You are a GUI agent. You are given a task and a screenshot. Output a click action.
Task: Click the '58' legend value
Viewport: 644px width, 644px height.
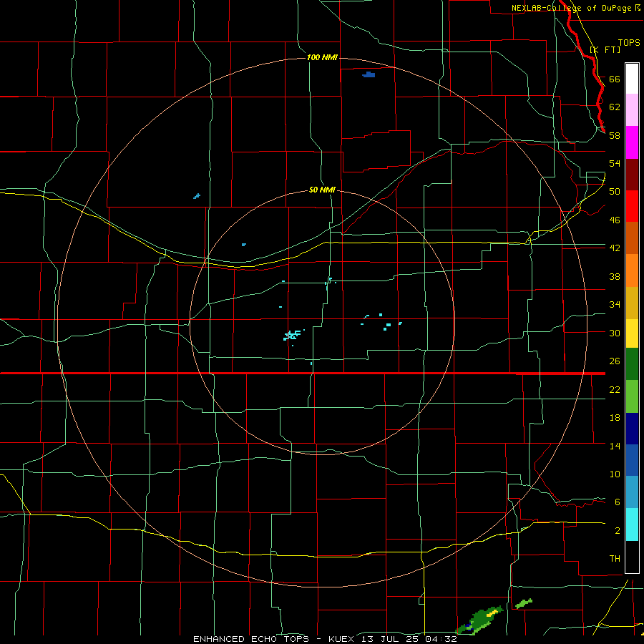pyautogui.click(x=615, y=135)
